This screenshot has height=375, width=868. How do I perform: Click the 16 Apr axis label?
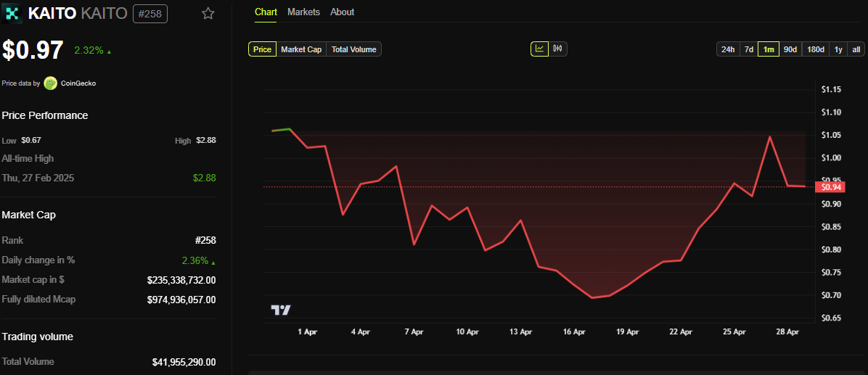tap(574, 332)
